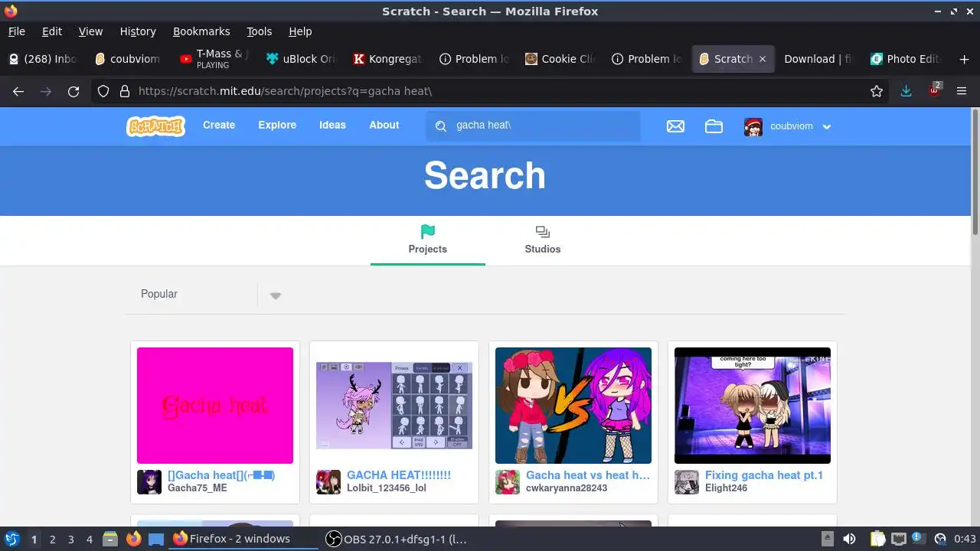Screen dimensions: 980x551
Task: Click the Elight246 username link
Action: (x=726, y=488)
